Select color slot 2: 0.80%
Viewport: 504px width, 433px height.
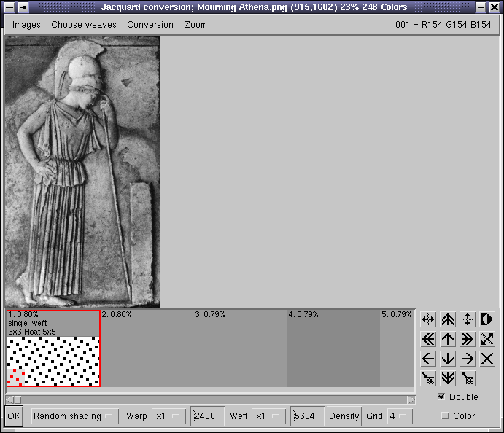point(147,348)
